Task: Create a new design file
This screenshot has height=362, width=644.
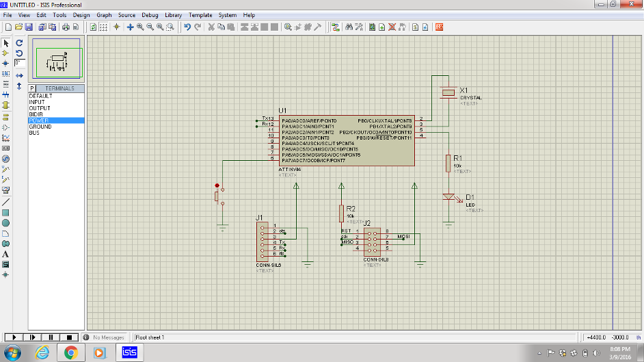Action: (8, 27)
